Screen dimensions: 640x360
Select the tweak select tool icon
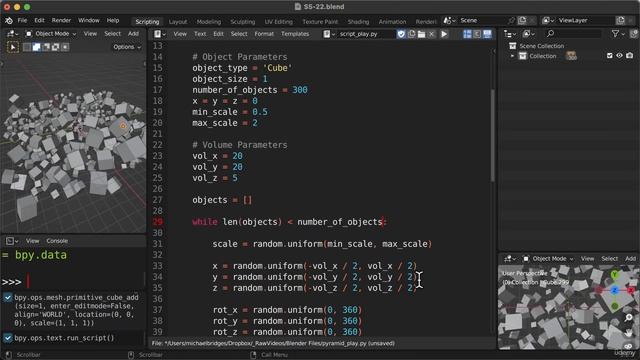13,47
